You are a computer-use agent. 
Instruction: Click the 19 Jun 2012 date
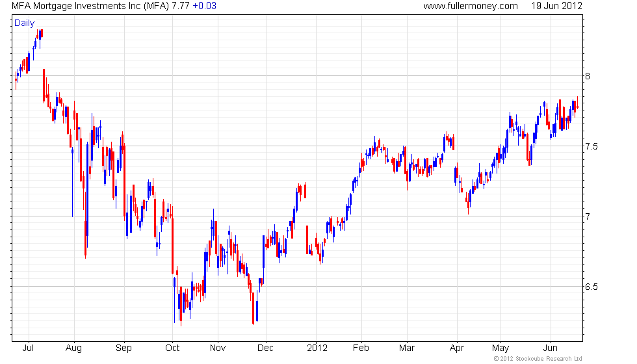click(557, 6)
